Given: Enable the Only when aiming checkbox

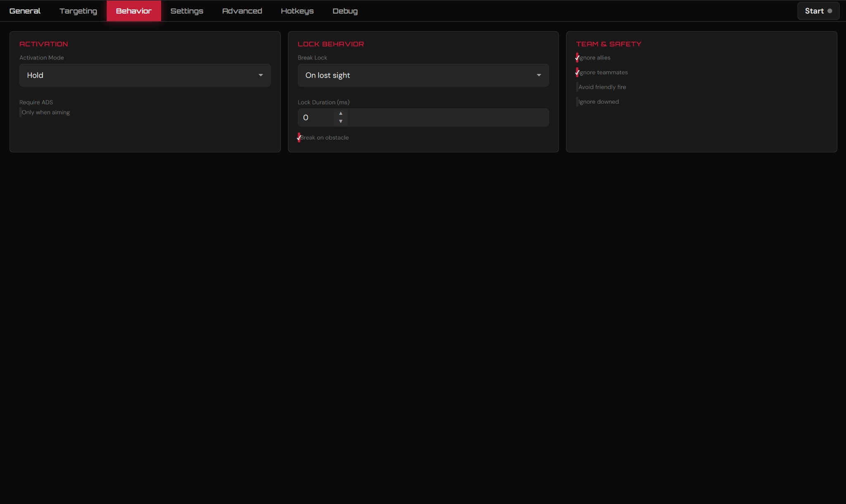Looking at the screenshot, I should click(21, 112).
